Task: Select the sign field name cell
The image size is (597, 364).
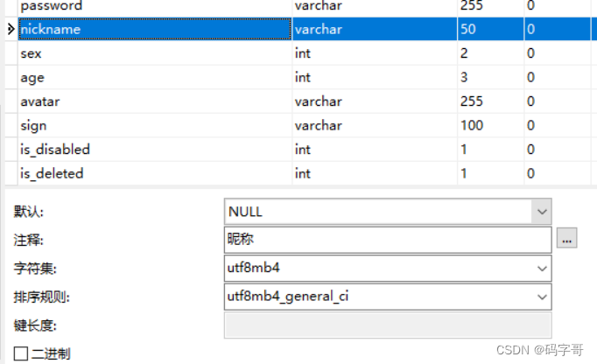Action: (x=155, y=125)
